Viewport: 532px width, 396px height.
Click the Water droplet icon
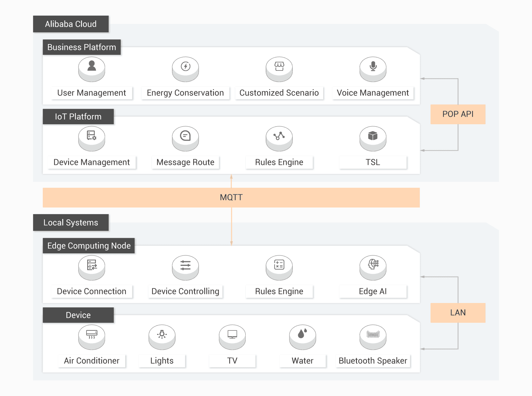click(302, 335)
